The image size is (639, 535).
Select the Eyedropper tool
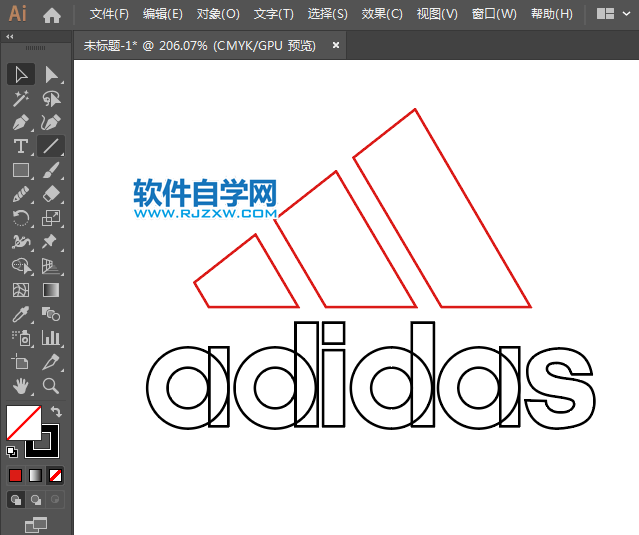pos(21,314)
